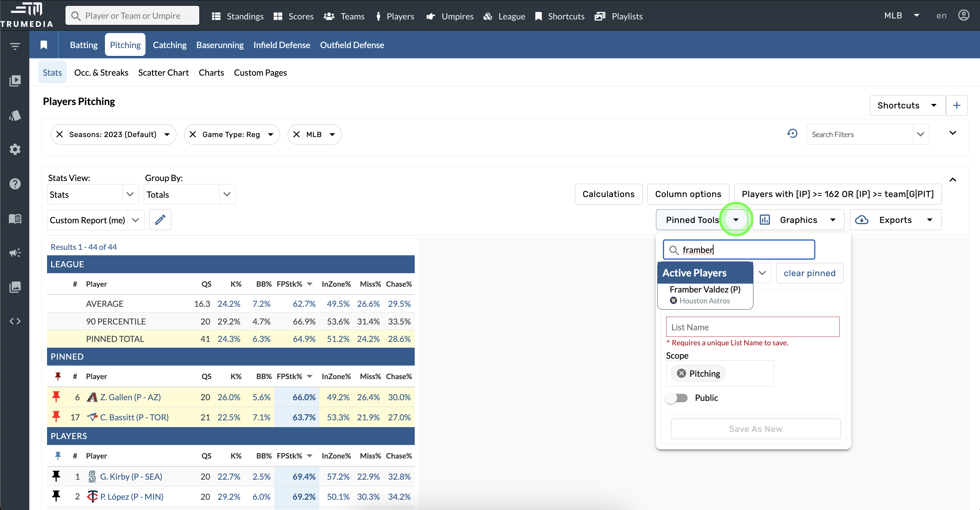Switch to the Catching tab

[169, 45]
